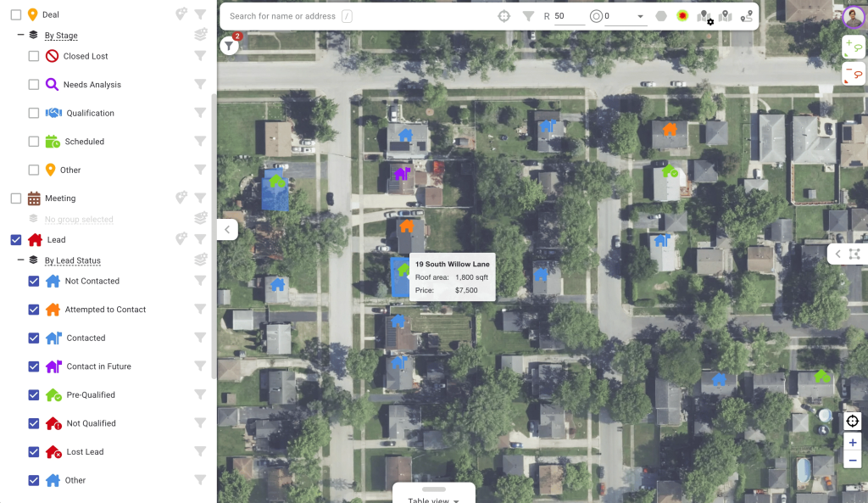868x503 pixels.
Task: Check the Deal layer checkbox
Action: (15, 14)
